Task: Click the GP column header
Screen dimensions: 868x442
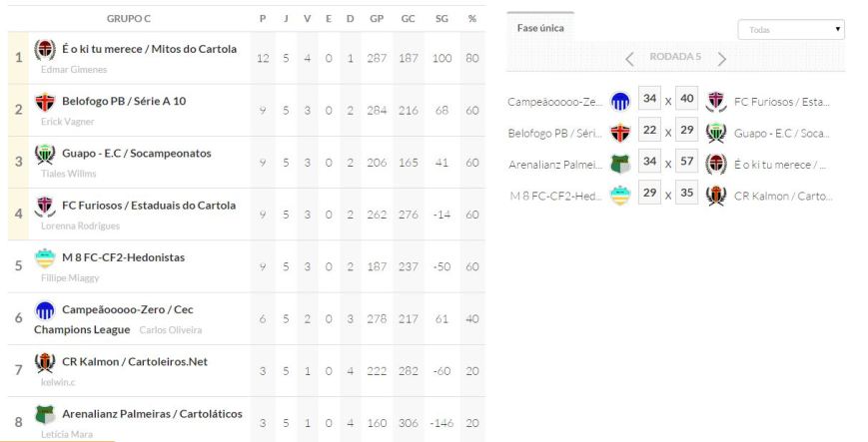Action: (377, 19)
